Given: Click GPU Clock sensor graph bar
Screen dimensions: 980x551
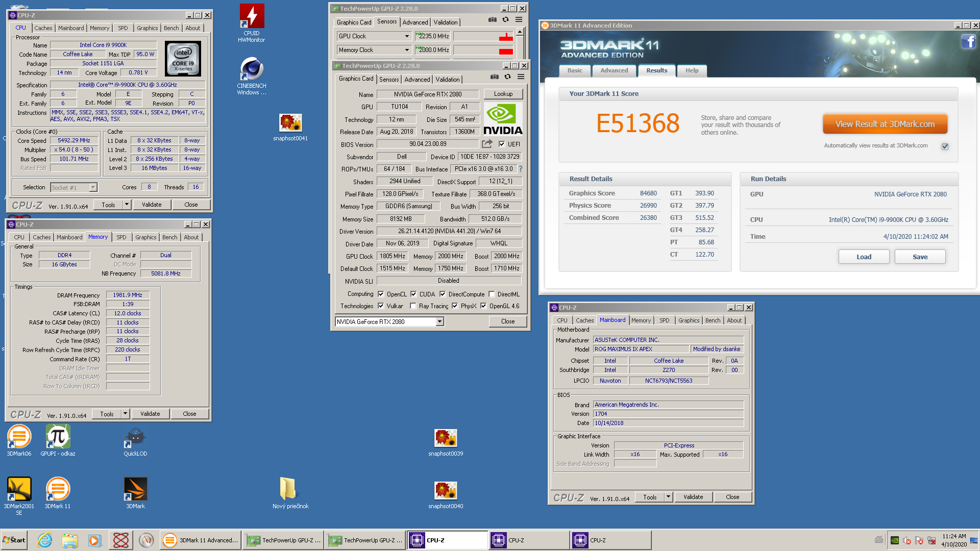Looking at the screenshot, I should pyautogui.click(x=483, y=36).
